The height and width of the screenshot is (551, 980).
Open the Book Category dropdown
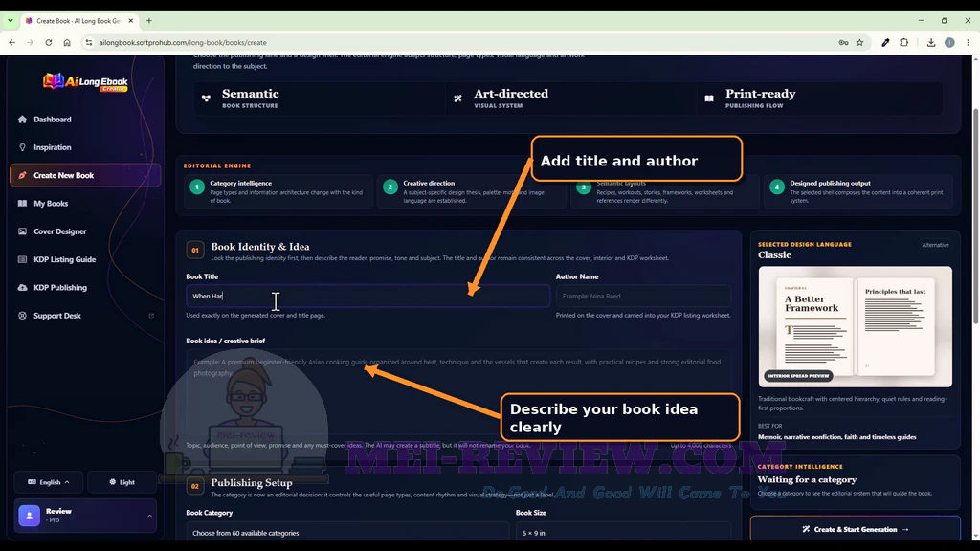(x=347, y=533)
